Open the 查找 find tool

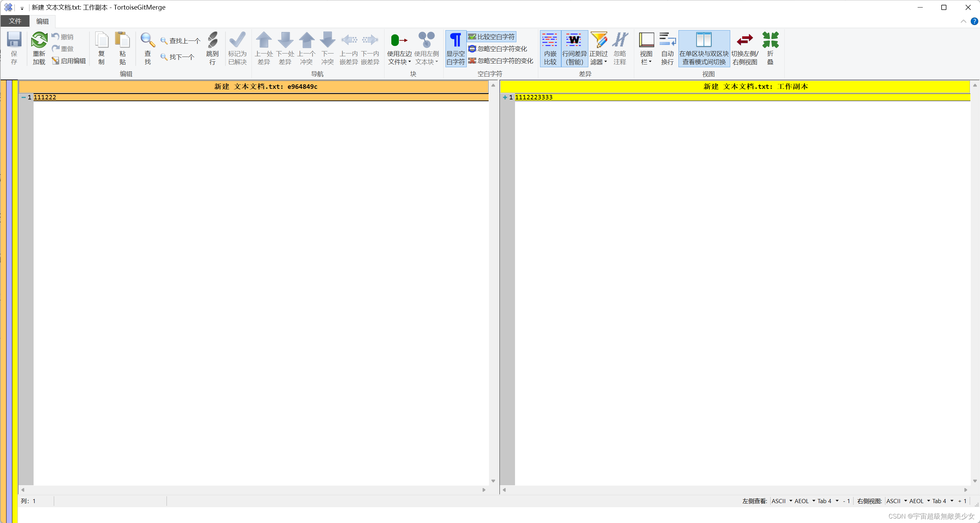(148, 48)
